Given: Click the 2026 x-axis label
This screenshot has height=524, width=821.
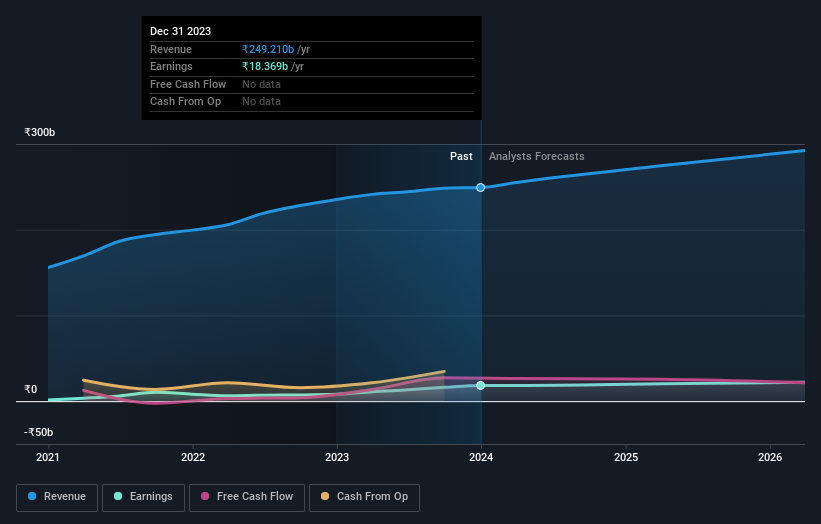Looking at the screenshot, I should pyautogui.click(x=770, y=457).
